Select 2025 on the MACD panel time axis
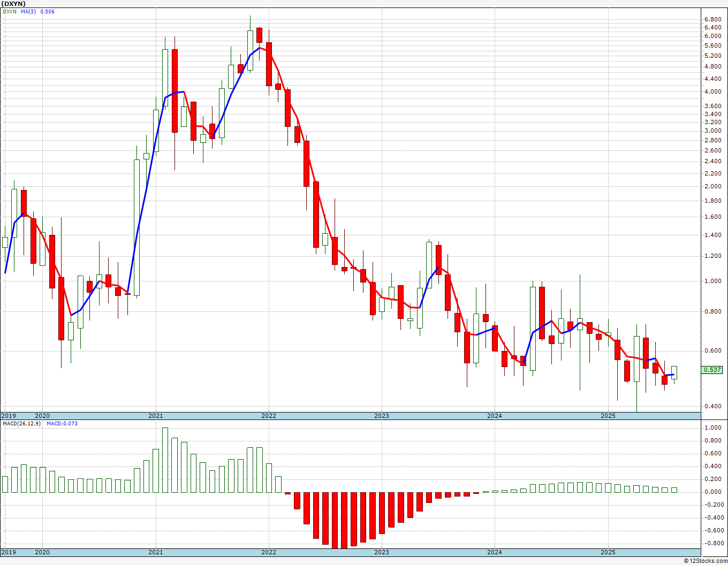 (x=608, y=552)
